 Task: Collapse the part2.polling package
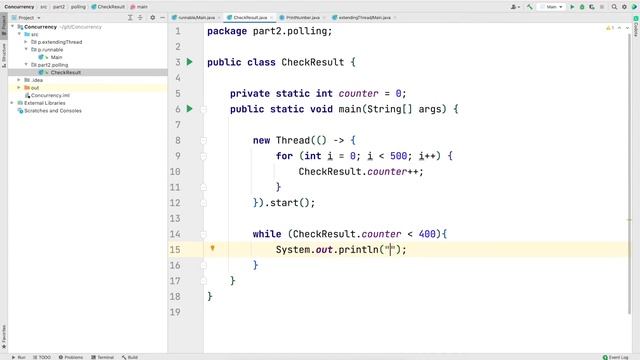coord(26,64)
